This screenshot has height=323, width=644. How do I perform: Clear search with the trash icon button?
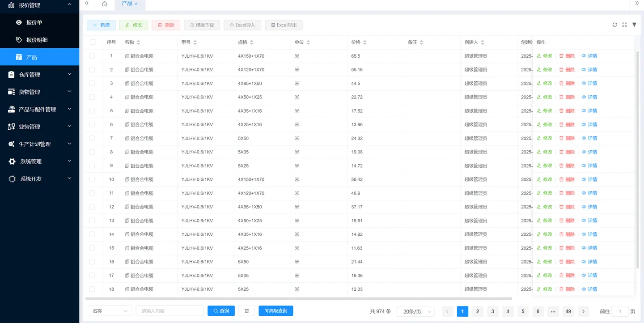(x=247, y=311)
